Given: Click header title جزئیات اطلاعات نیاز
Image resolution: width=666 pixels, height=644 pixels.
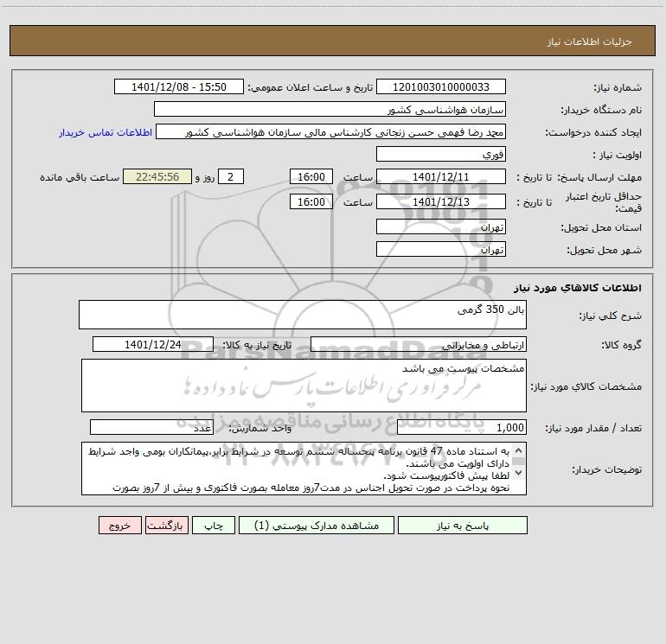Looking at the screenshot, I should [x=590, y=41].
